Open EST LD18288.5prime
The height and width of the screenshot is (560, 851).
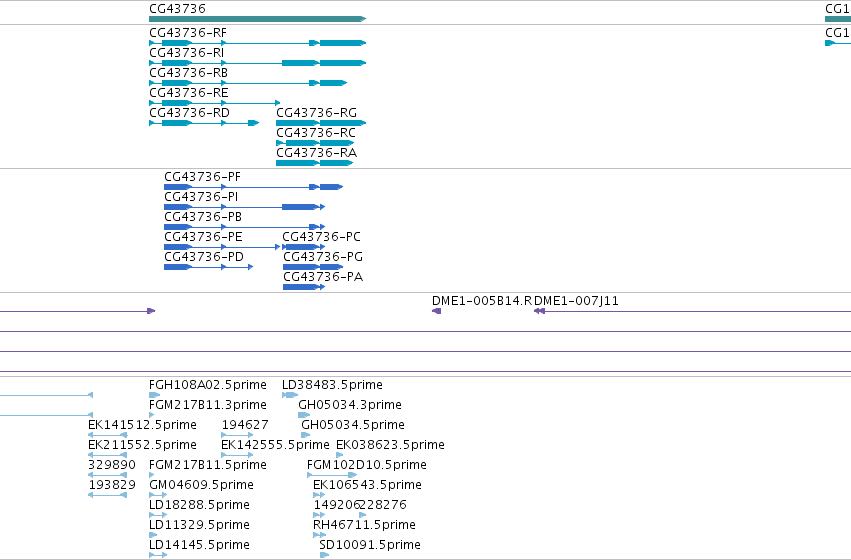pyautogui.click(x=157, y=516)
